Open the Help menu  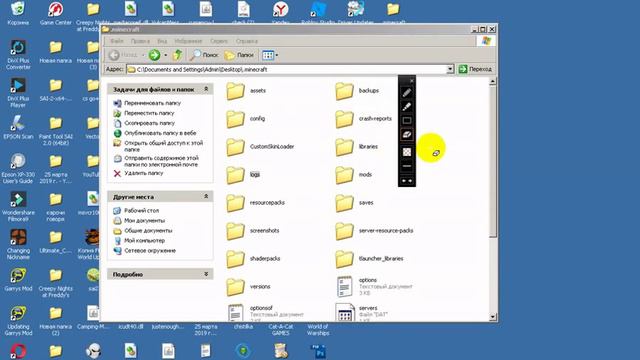pos(247,41)
